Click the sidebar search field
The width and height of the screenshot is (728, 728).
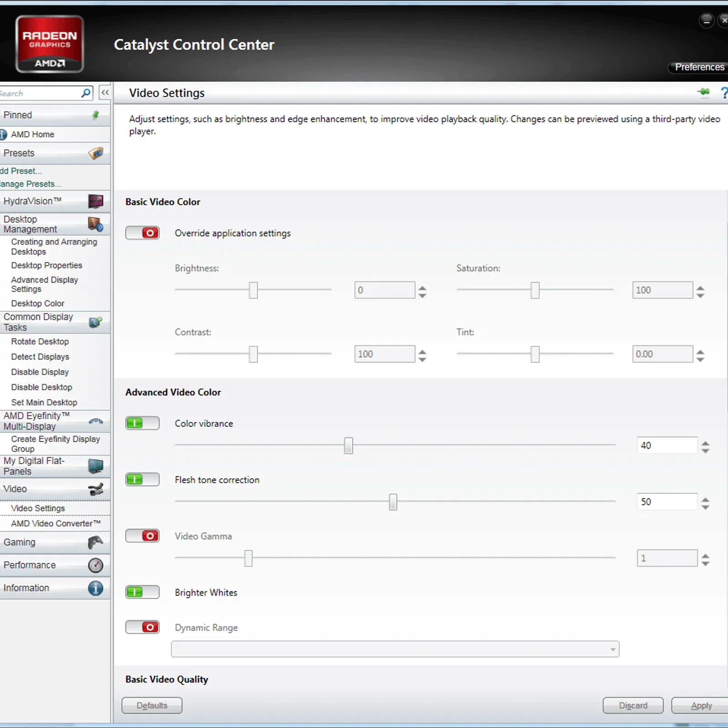point(40,93)
